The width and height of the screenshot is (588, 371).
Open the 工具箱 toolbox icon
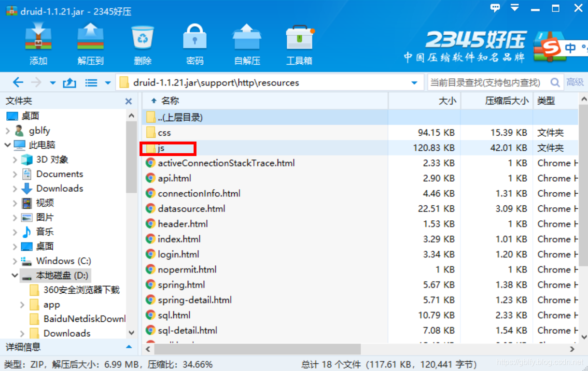click(299, 37)
